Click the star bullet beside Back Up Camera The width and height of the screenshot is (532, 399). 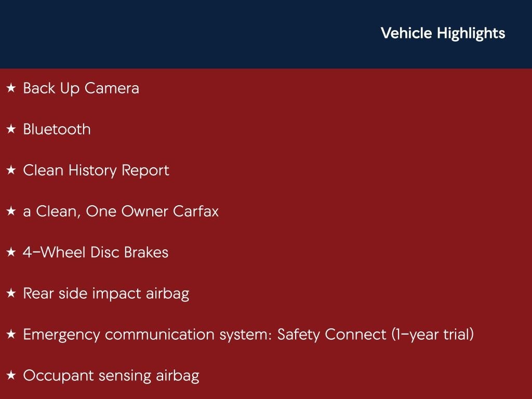click(x=11, y=88)
